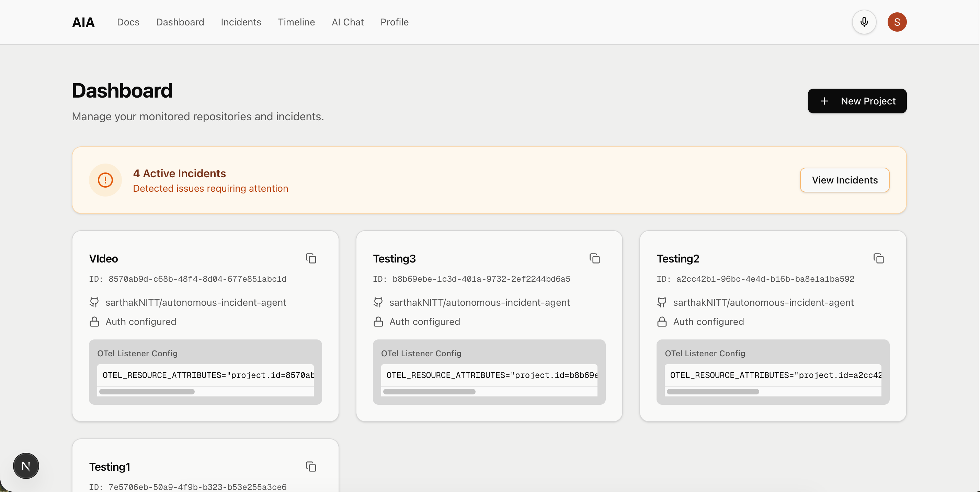Open the Docs nav item

128,22
